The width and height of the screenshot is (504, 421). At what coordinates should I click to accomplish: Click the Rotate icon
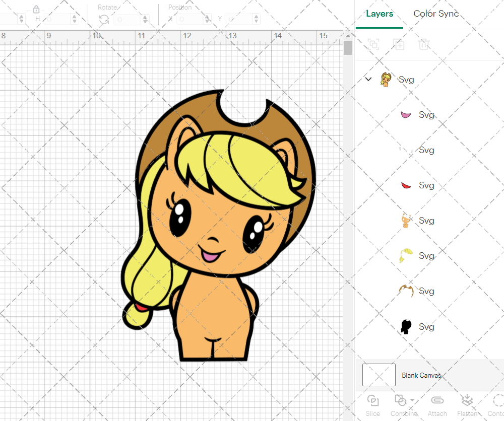pos(104,19)
